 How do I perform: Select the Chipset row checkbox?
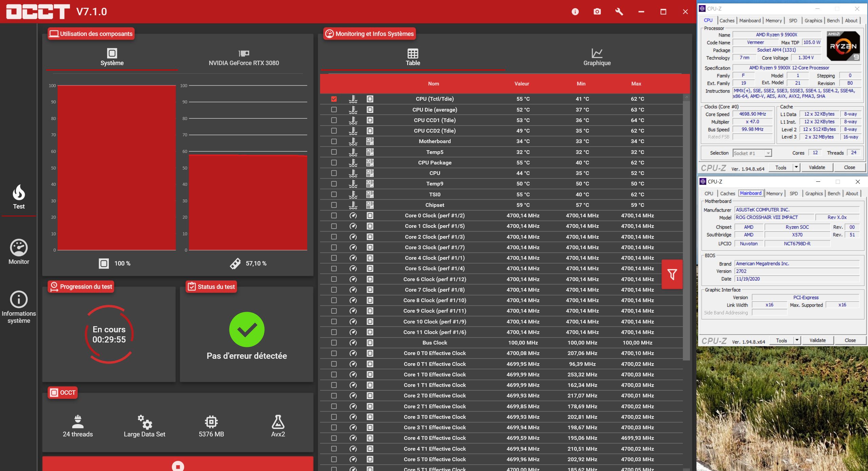pyautogui.click(x=334, y=205)
